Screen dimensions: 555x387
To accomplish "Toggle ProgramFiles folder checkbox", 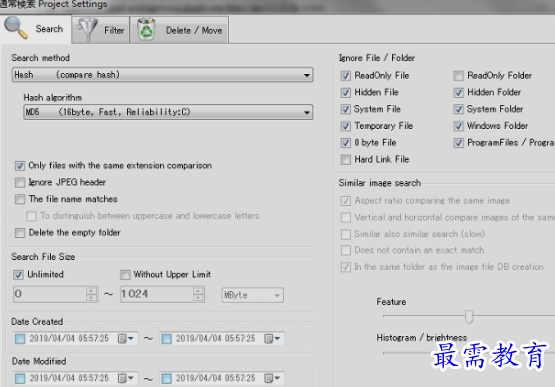I will coord(458,143).
